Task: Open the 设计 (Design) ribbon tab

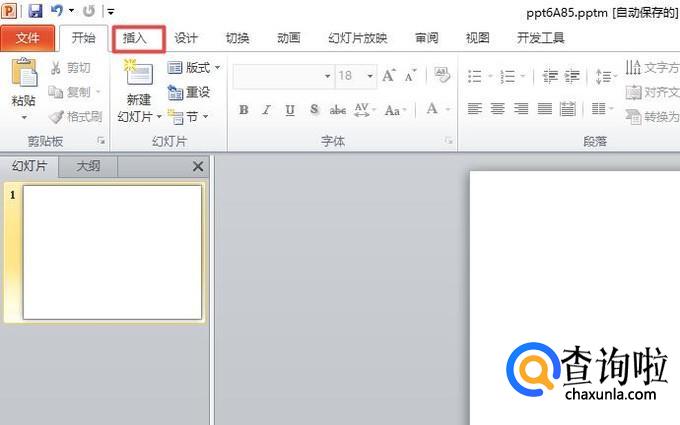Action: tap(186, 38)
